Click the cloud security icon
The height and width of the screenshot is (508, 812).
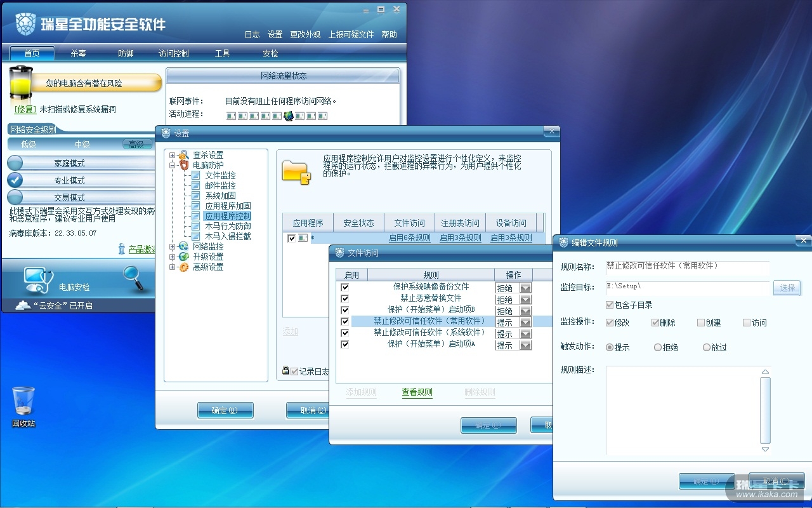pos(23,305)
